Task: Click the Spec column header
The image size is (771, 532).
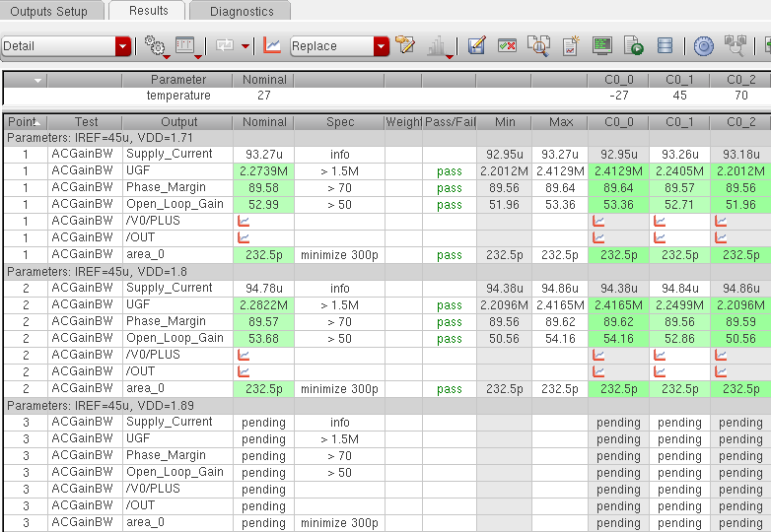Action: point(340,122)
